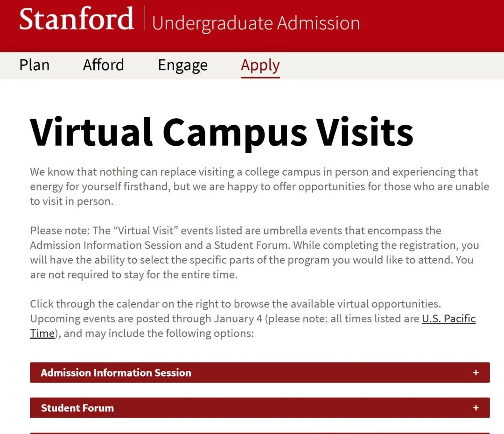Expand the Admission Information Session section
Viewport: 504px width, 434px height.
[116, 373]
